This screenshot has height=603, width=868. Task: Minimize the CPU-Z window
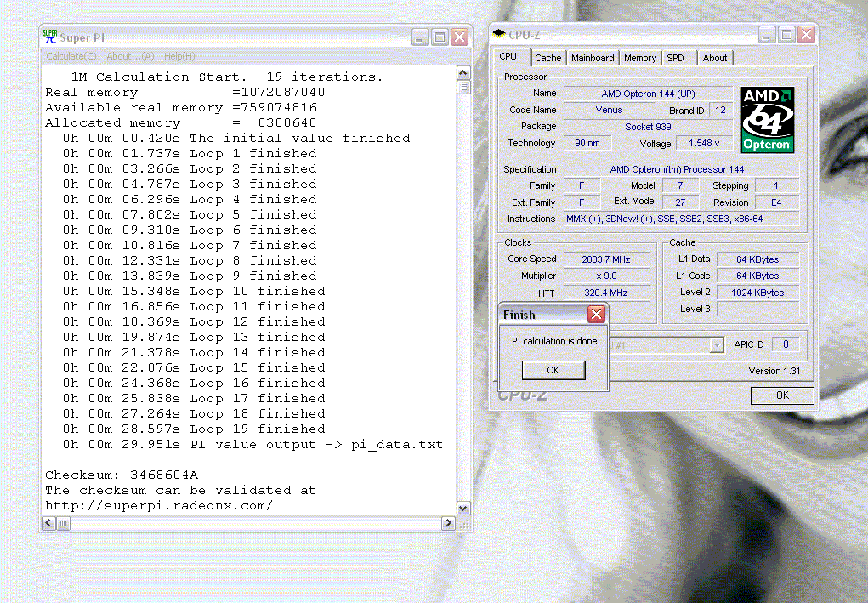[767, 35]
